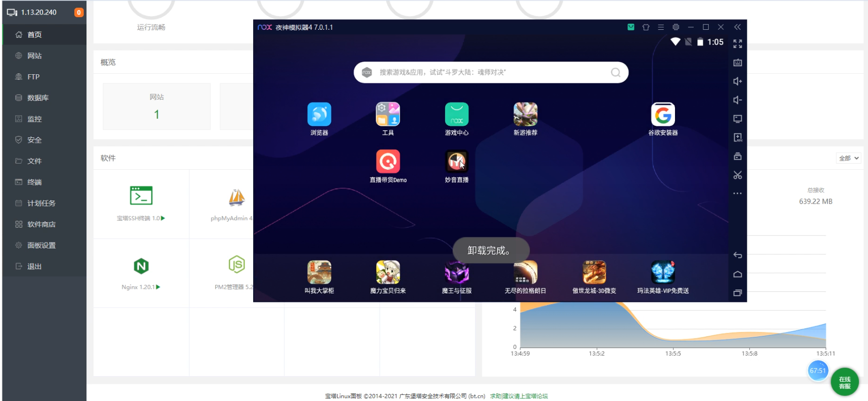Click the Nox scissors screenshot icon
Viewport: 868px width, 401px height.
click(x=738, y=175)
